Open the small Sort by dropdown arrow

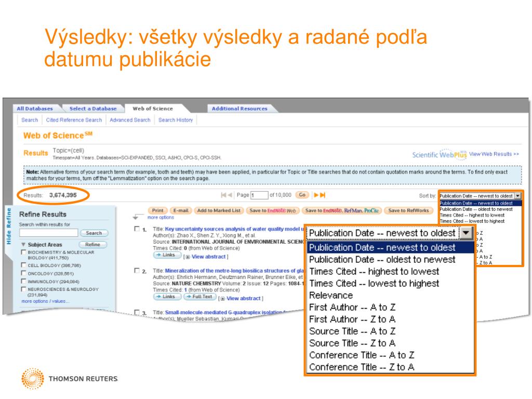tap(518, 196)
